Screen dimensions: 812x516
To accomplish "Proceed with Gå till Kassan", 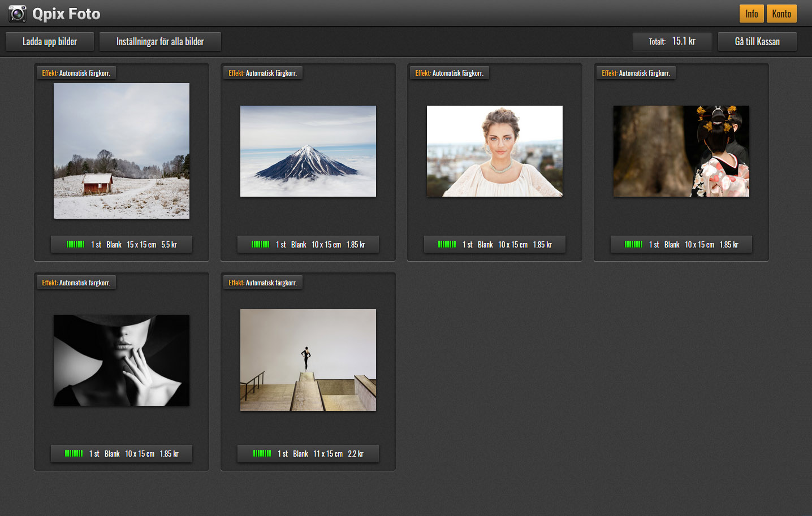I will click(757, 42).
